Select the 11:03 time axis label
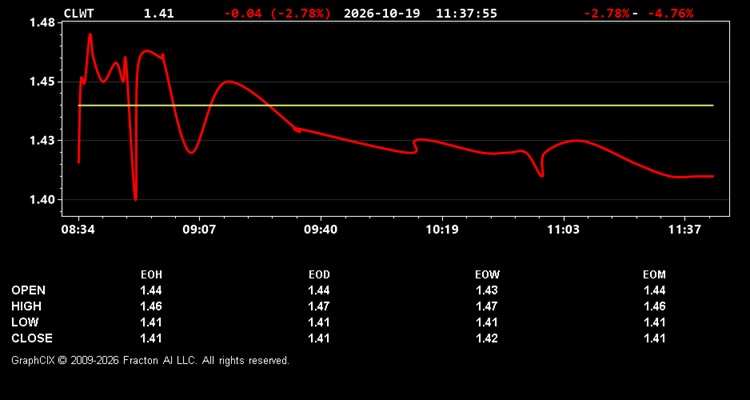This screenshot has width=750, height=400. coord(563,230)
